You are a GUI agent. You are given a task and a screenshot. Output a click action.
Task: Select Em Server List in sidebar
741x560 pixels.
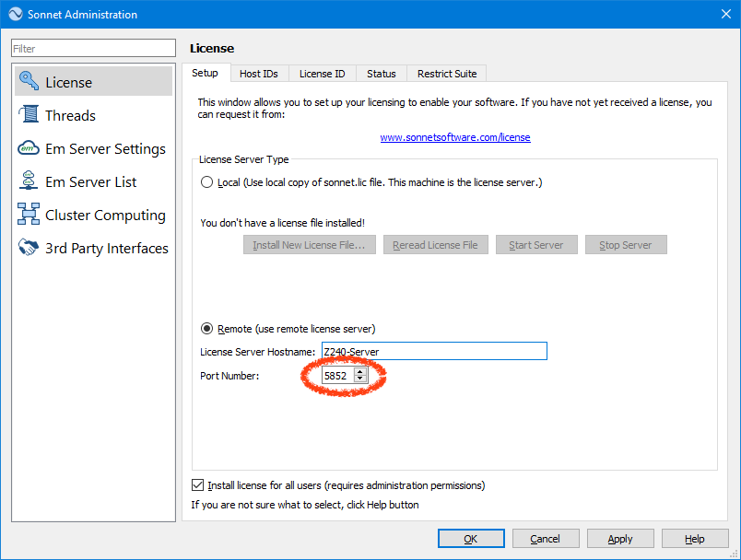94,181
